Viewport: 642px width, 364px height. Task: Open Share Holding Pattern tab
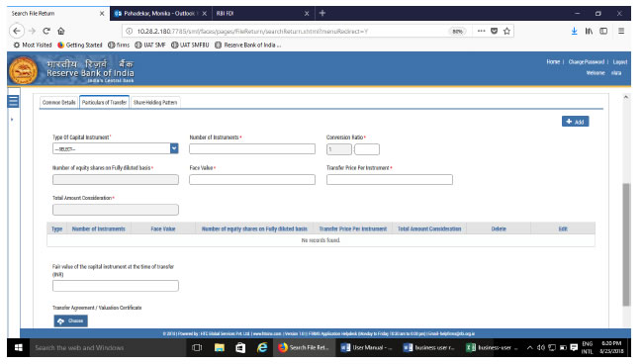click(x=155, y=102)
